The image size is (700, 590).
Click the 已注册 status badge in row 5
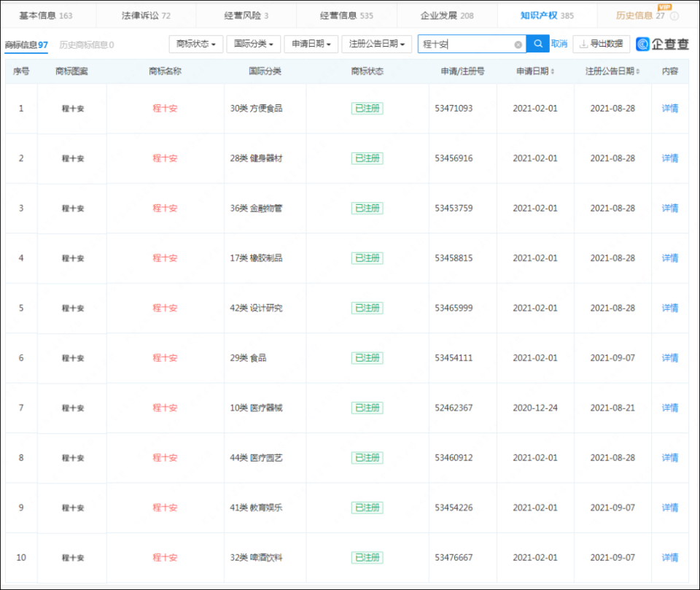click(367, 308)
